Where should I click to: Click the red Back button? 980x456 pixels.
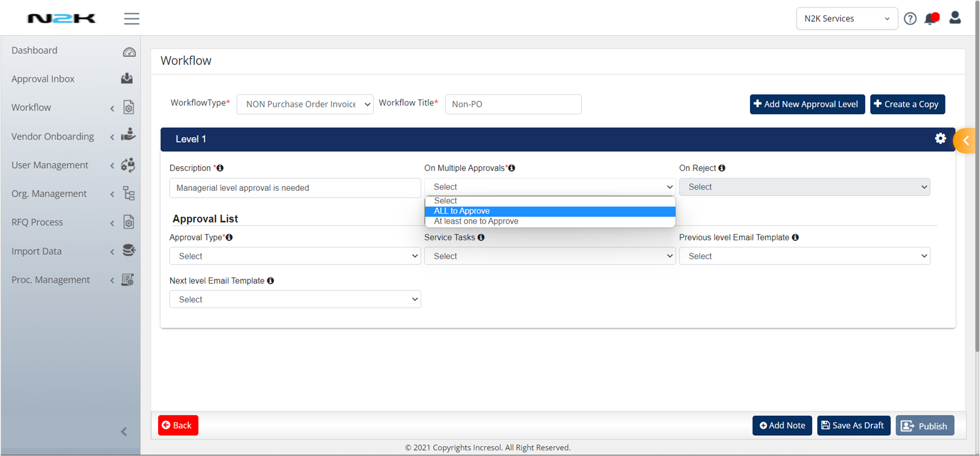178,425
